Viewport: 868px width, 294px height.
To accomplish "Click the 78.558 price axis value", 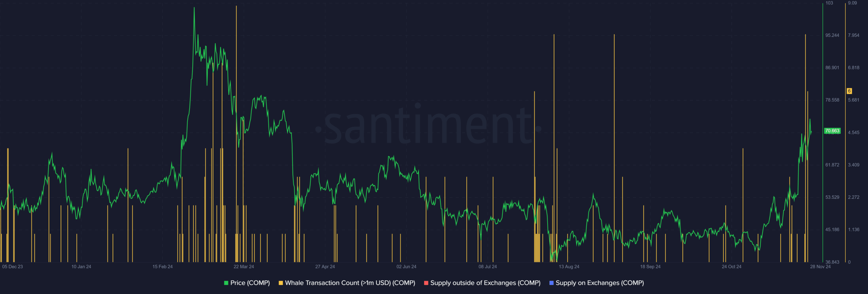I will click(x=832, y=100).
